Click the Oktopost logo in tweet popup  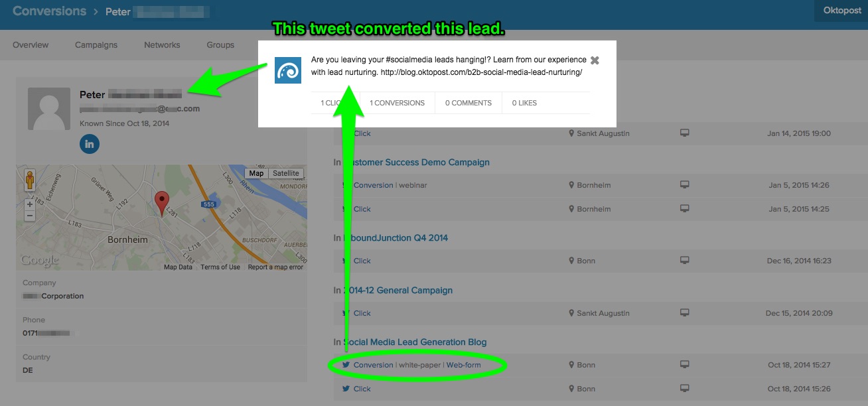click(288, 70)
